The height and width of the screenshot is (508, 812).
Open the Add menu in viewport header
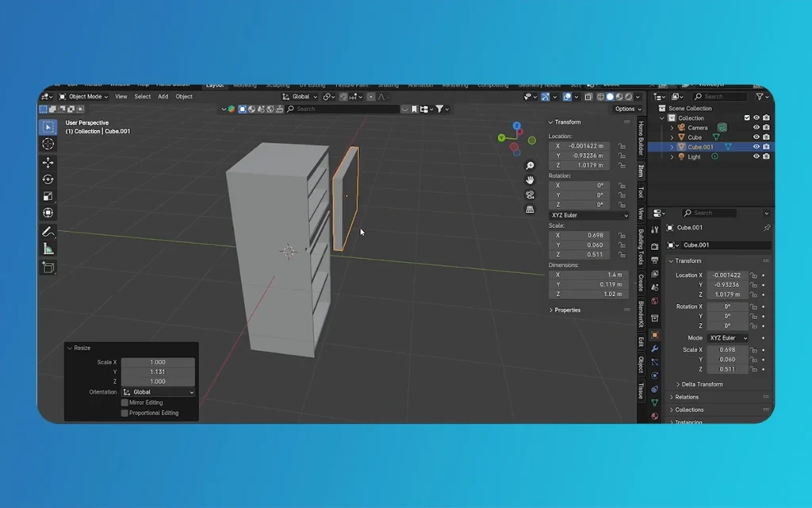[163, 97]
